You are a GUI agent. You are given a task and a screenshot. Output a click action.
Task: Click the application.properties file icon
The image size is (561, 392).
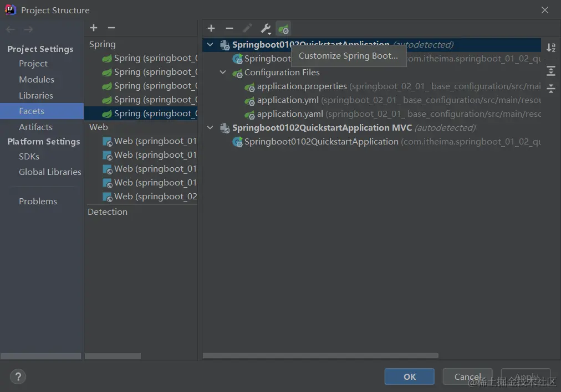(x=249, y=87)
